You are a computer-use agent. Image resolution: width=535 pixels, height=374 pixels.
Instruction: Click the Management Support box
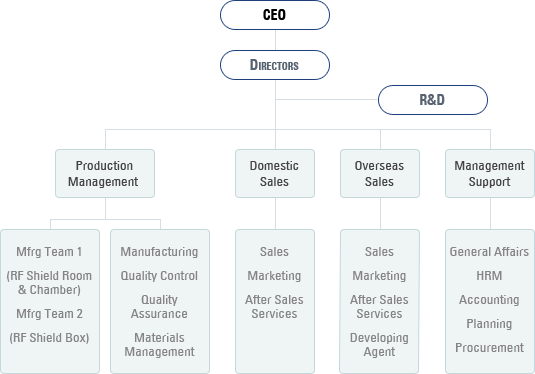(490, 173)
